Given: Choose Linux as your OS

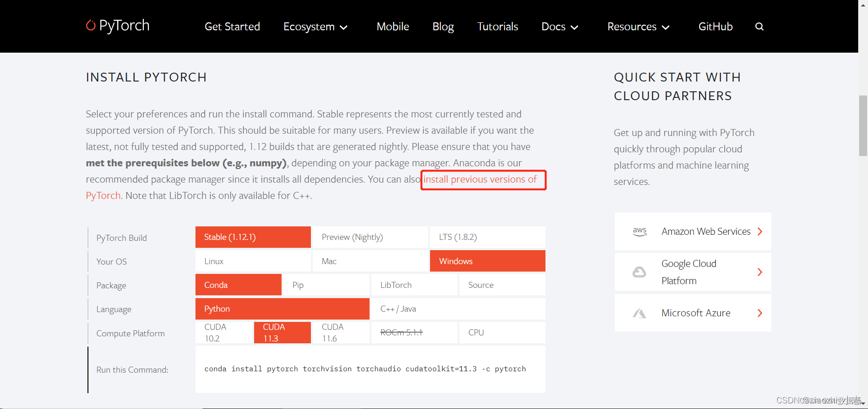Looking at the screenshot, I should 253,261.
